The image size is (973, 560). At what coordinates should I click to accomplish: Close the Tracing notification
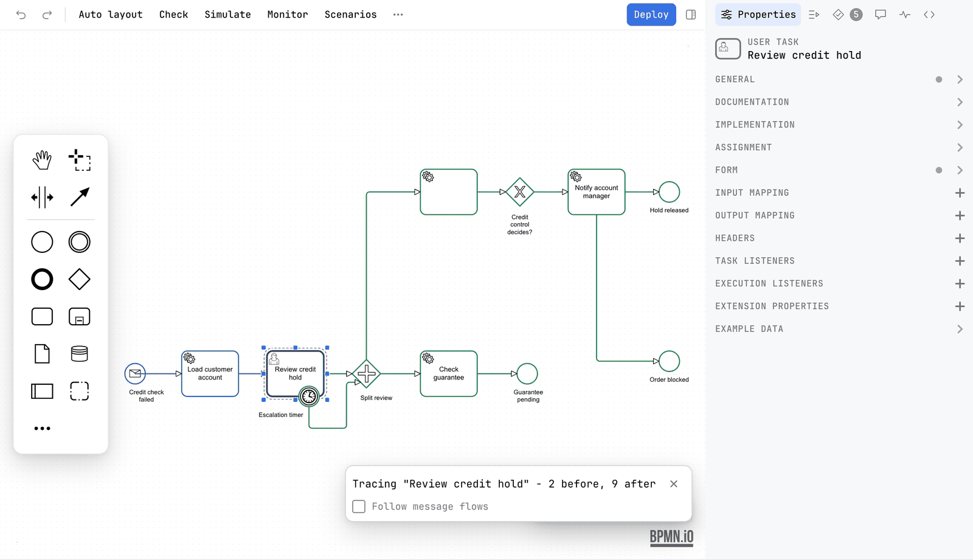674,484
